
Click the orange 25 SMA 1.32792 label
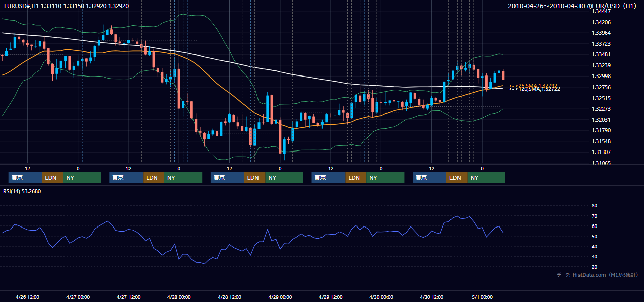tap(533, 86)
